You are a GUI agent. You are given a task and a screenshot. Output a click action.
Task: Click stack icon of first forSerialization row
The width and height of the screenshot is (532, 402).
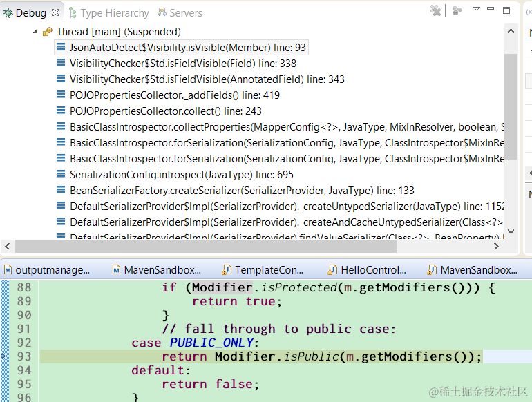point(61,142)
